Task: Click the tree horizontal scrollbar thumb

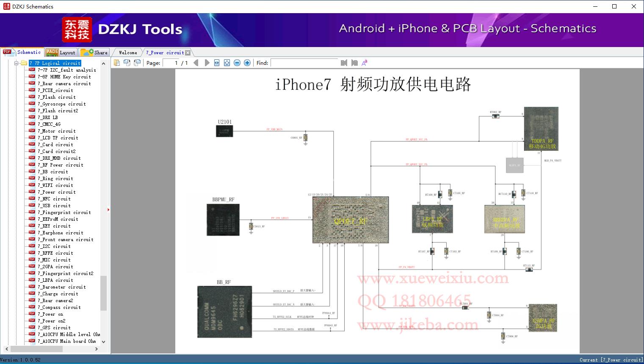Action: point(37,349)
